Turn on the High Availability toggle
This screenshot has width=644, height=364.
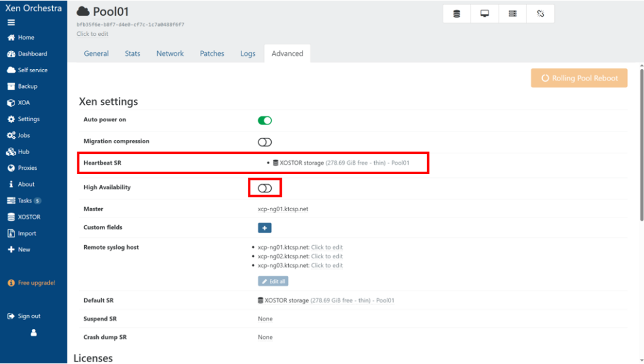click(265, 188)
